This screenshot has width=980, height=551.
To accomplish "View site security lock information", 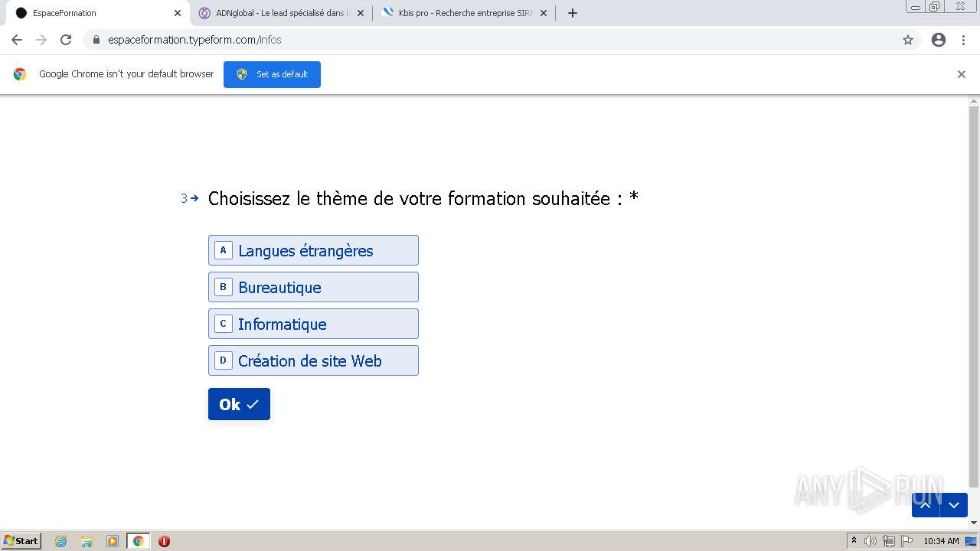I will click(x=96, y=40).
